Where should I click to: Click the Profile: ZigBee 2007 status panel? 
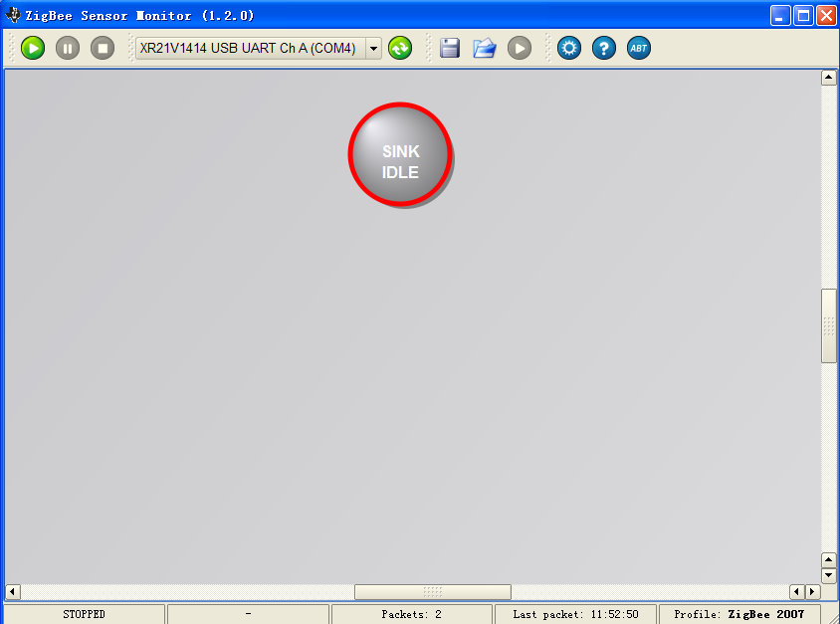(738, 614)
